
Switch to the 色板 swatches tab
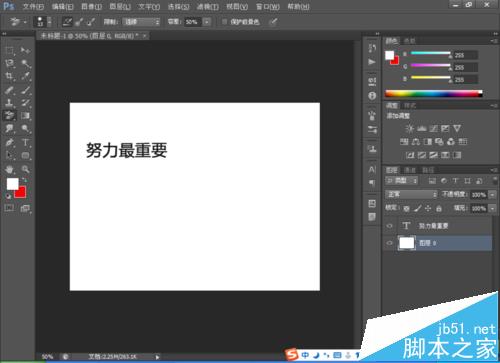click(410, 41)
